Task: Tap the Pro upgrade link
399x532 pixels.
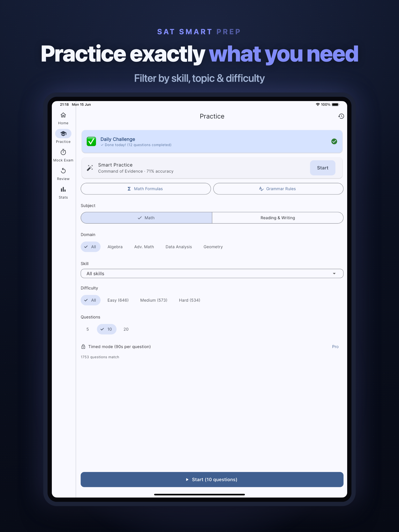Action: (335, 347)
